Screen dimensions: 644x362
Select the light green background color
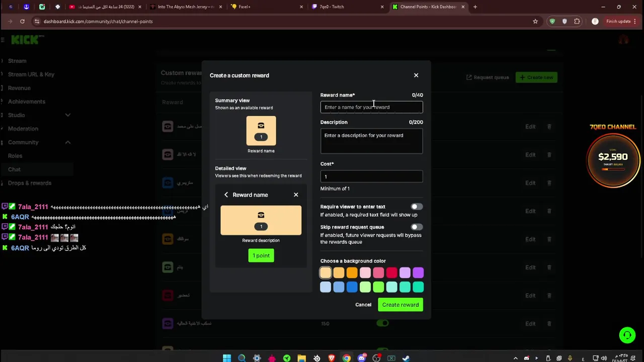(x=365, y=287)
